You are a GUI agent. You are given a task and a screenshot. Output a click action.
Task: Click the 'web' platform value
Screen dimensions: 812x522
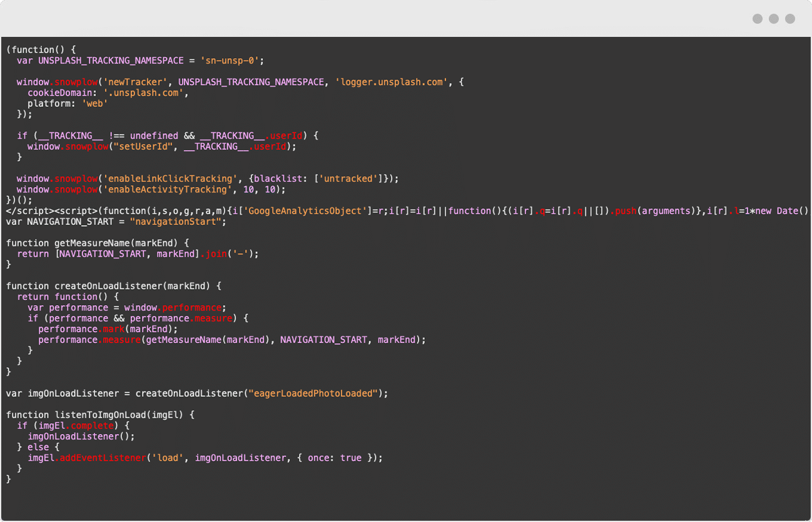point(95,103)
